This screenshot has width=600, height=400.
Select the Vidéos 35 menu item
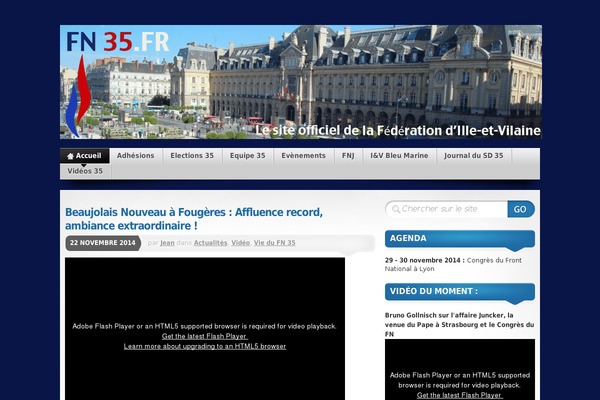click(85, 171)
